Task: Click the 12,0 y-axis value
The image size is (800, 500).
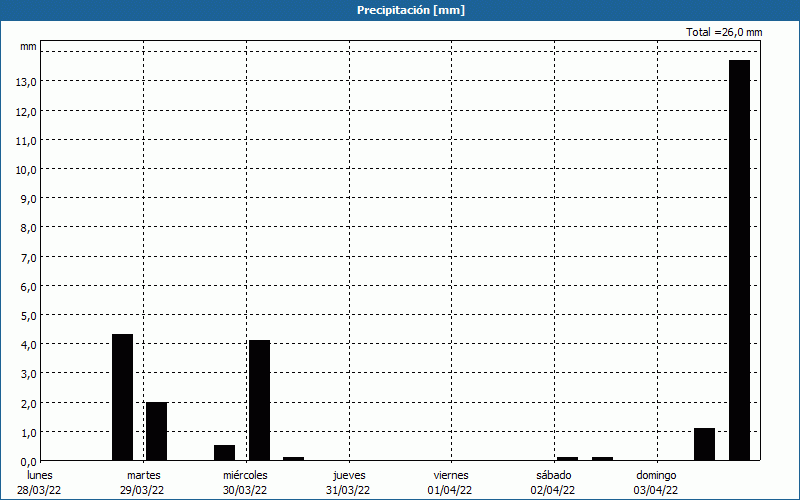Action: click(x=26, y=111)
